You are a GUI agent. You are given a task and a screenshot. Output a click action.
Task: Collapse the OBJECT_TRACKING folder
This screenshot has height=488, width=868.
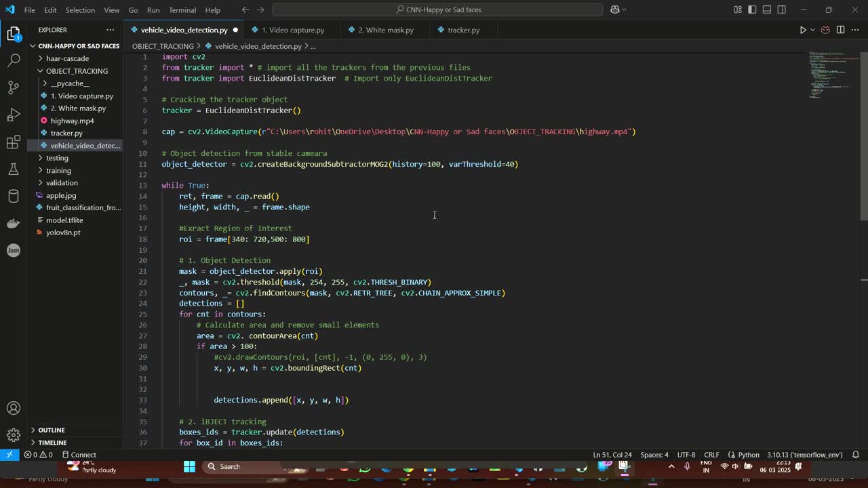[77, 71]
